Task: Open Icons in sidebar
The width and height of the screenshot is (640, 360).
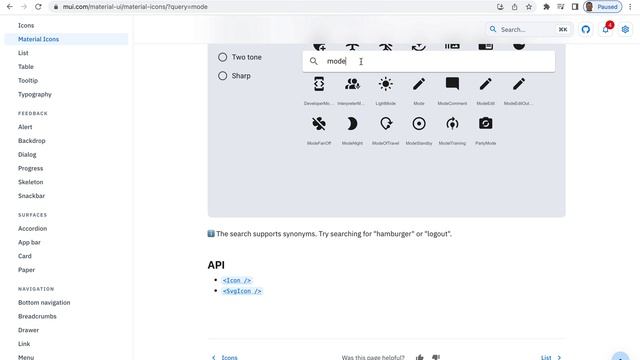Action: pyautogui.click(x=26, y=25)
